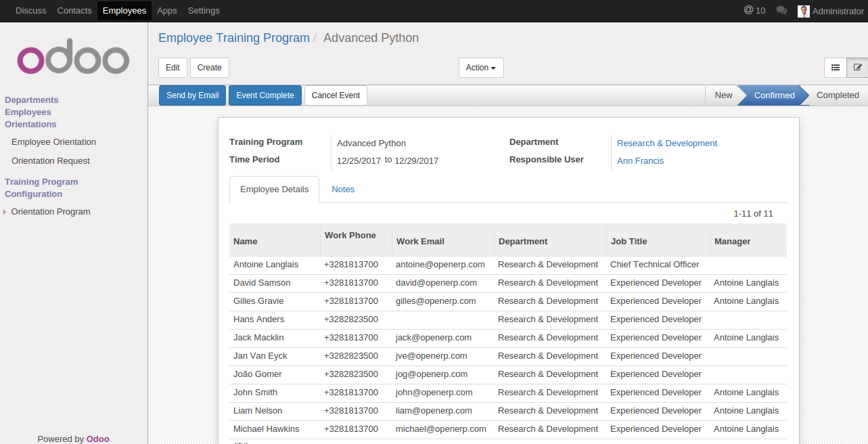Expand the Orientation Program tree arrow
The image size is (868, 444).
(5, 212)
